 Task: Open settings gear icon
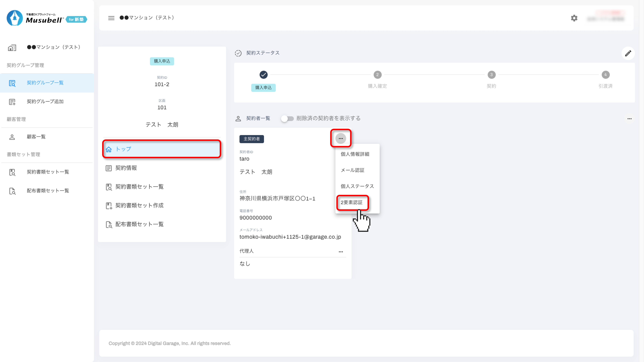(x=574, y=18)
